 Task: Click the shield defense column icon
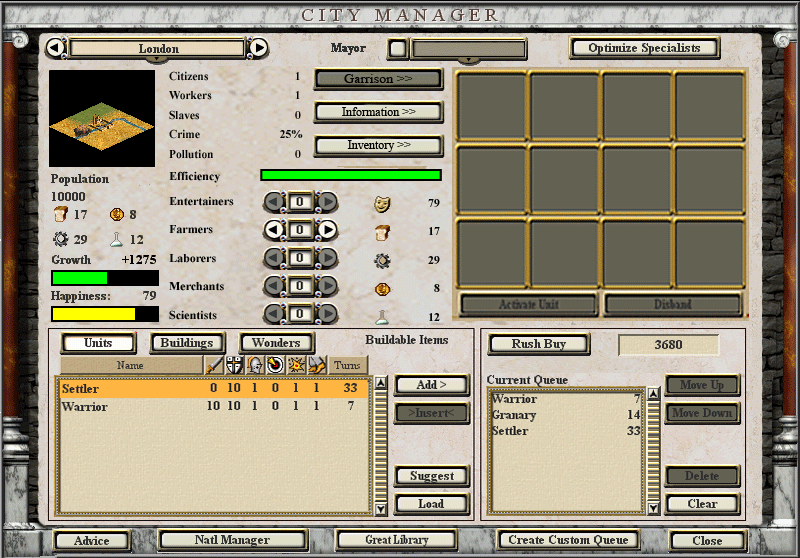[234, 365]
